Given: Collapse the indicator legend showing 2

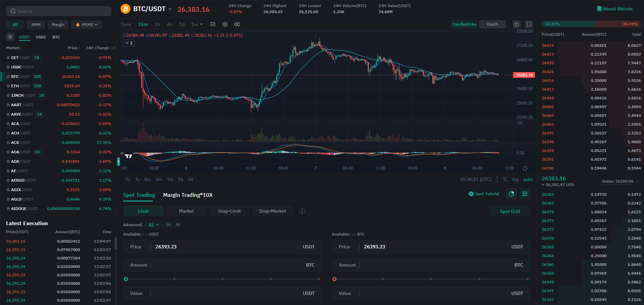Looking at the screenshot, I should click(129, 43).
